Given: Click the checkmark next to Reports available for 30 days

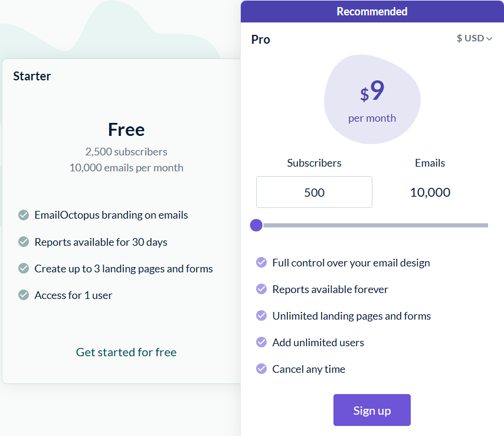Looking at the screenshot, I should point(24,242).
